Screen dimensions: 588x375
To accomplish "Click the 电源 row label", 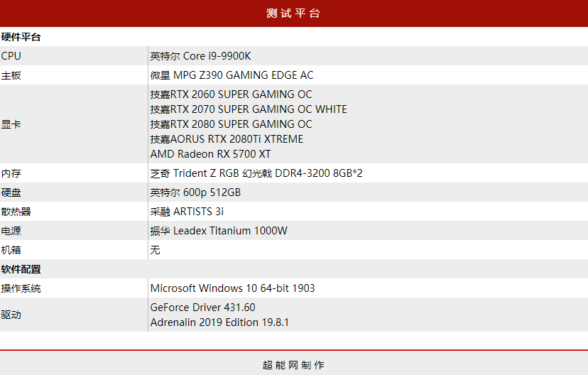I will (x=11, y=231).
